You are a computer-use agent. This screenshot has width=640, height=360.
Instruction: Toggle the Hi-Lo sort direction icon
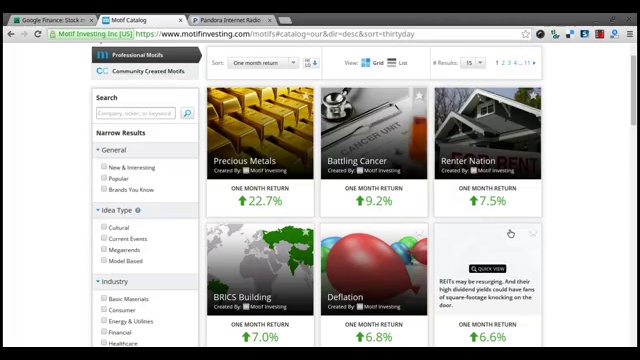(x=311, y=63)
